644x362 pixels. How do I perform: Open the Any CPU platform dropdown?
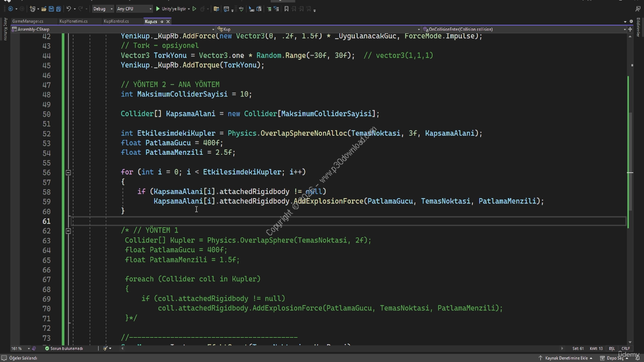(134, 9)
